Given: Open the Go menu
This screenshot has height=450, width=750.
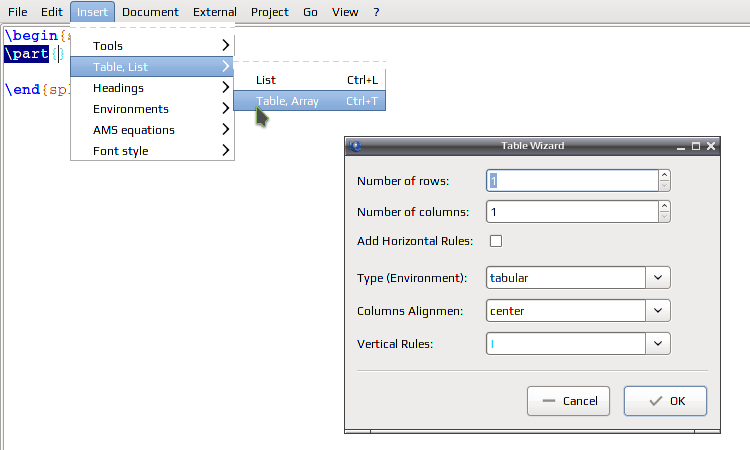Looking at the screenshot, I should click(310, 12).
